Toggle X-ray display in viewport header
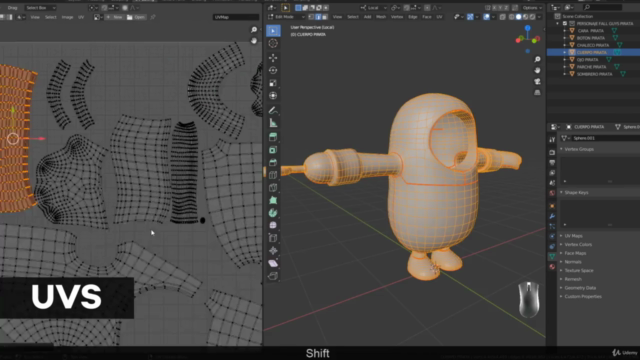Image resolution: width=640 pixels, height=360 pixels. pyautogui.click(x=503, y=17)
